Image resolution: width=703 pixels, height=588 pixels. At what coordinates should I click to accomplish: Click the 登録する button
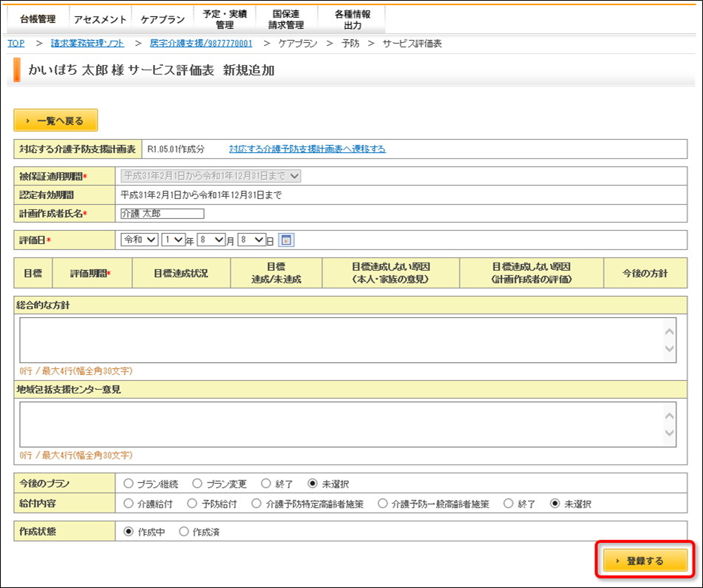tap(645, 561)
